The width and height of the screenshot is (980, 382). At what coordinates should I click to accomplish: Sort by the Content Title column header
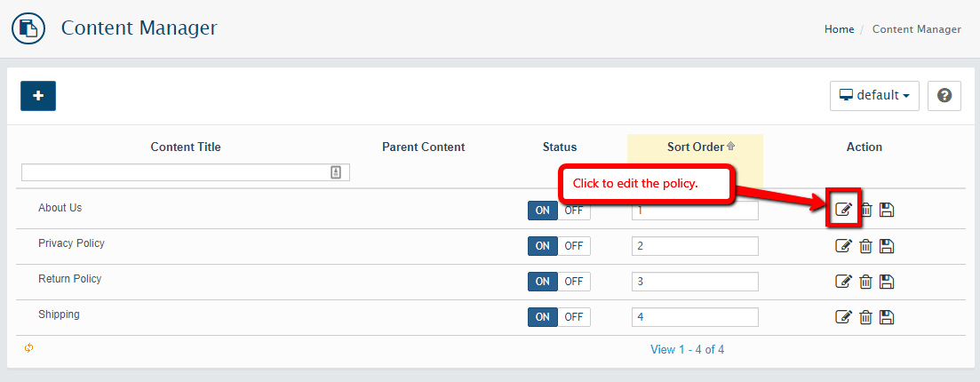coord(186,147)
